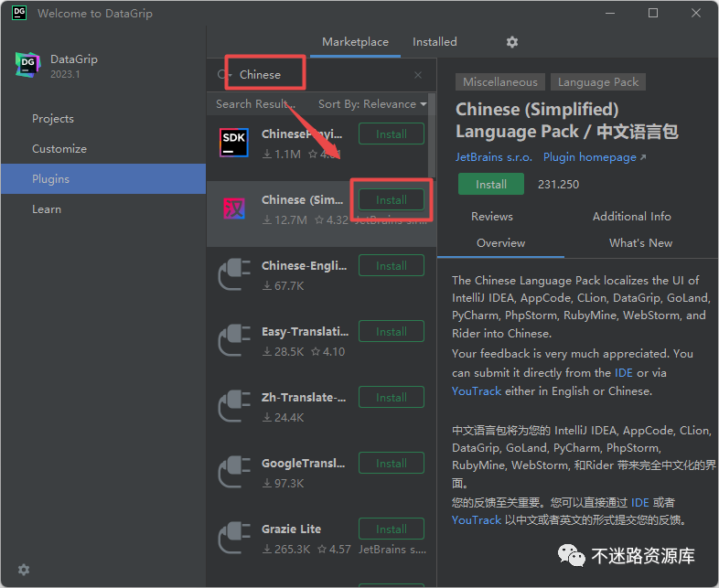Image resolution: width=719 pixels, height=588 pixels.
Task: Install Chinese (Simplified) from the list
Action: pos(392,200)
